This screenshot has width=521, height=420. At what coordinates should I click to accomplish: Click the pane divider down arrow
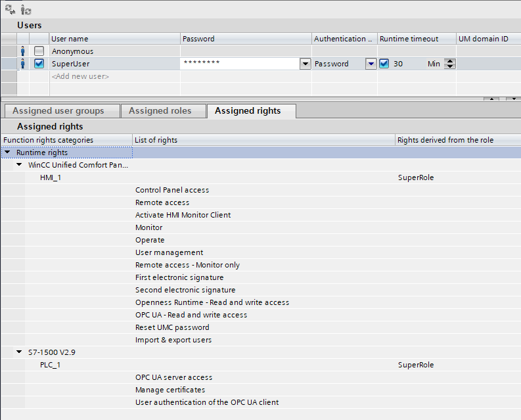tap(514, 99)
